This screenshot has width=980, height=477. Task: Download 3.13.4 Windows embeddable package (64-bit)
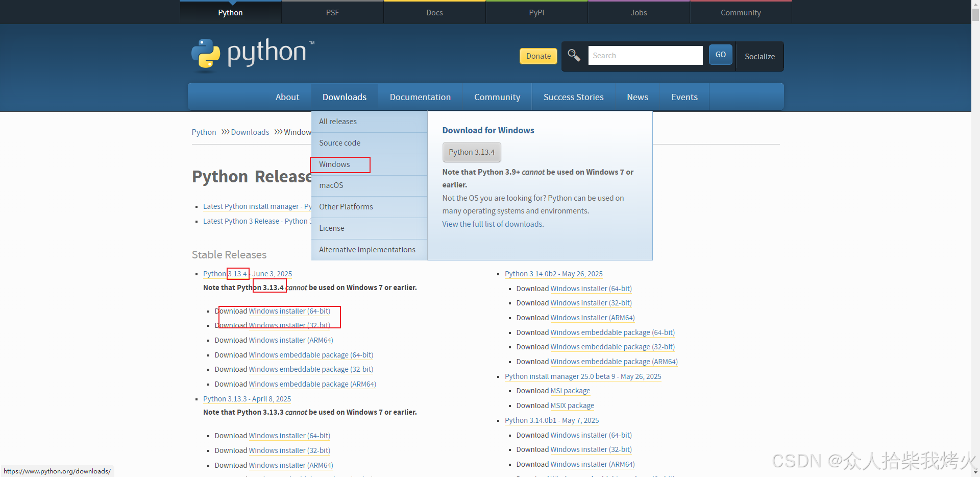click(x=311, y=355)
